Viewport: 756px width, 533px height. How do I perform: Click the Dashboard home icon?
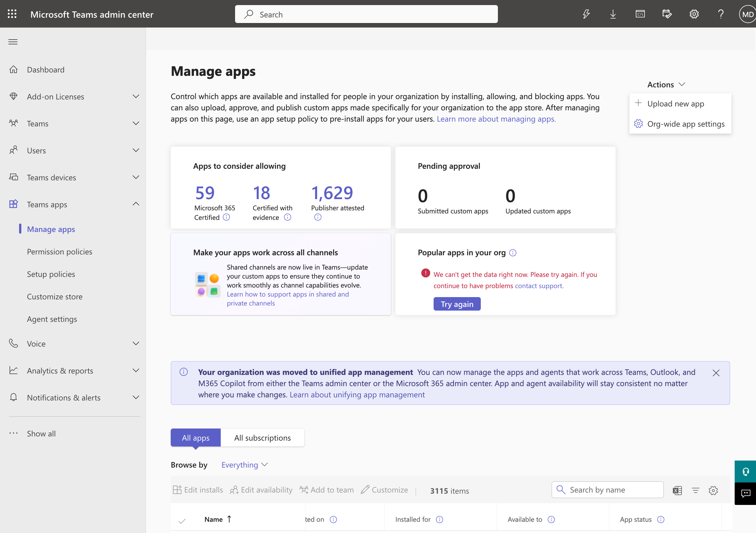click(x=13, y=69)
